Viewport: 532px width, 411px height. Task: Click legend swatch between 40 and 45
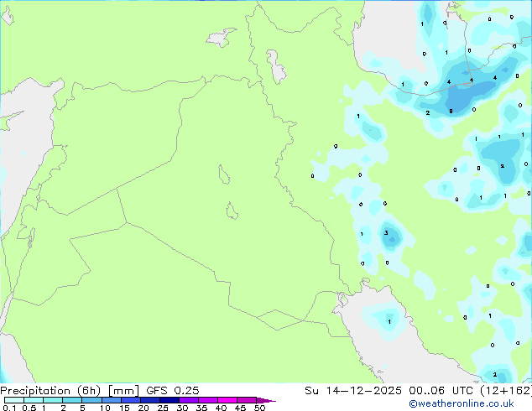click(x=227, y=400)
